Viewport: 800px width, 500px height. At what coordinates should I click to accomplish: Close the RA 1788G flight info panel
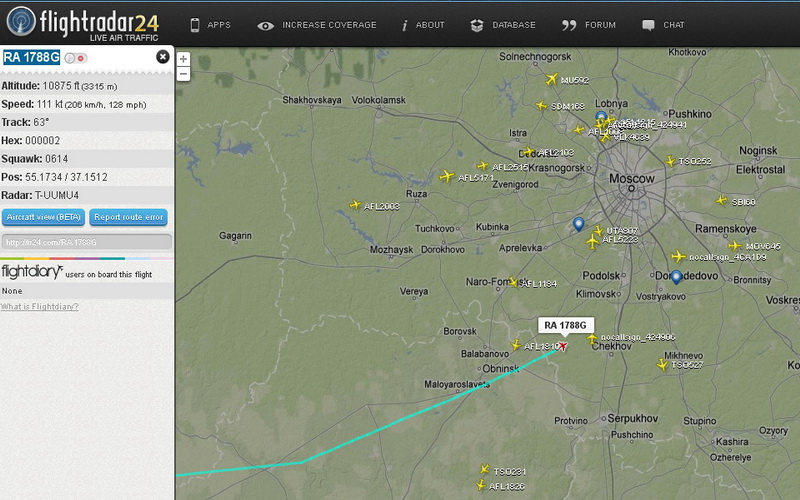163,57
